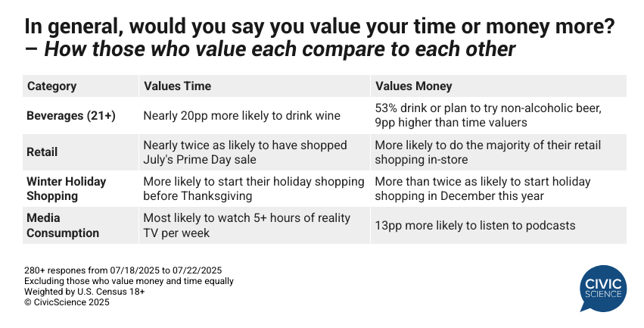The image size is (644, 328).
Task: Select the Media Consumption row label
Action: [63, 225]
